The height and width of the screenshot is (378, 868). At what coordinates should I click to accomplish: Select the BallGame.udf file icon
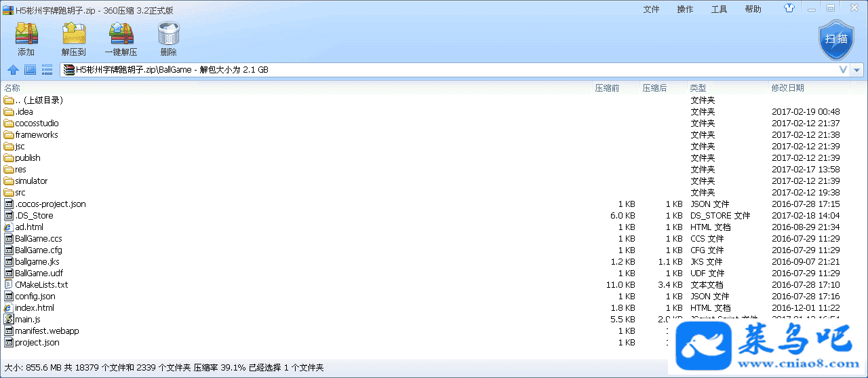9,273
